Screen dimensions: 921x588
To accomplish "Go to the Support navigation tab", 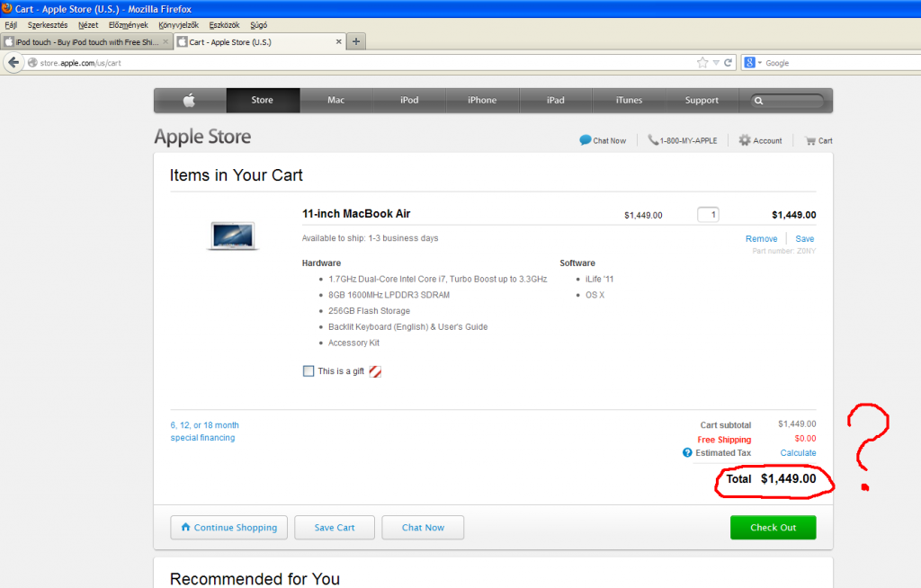I will coord(702,101).
